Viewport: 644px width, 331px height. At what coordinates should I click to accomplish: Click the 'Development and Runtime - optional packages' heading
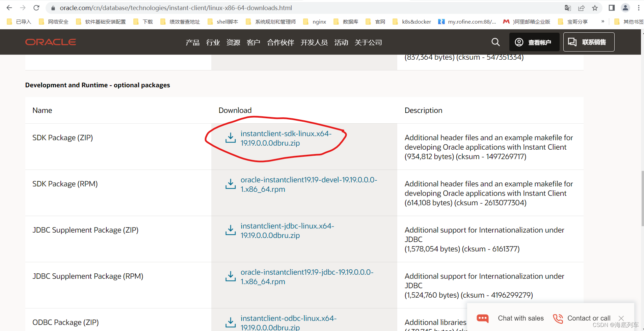[x=98, y=85]
